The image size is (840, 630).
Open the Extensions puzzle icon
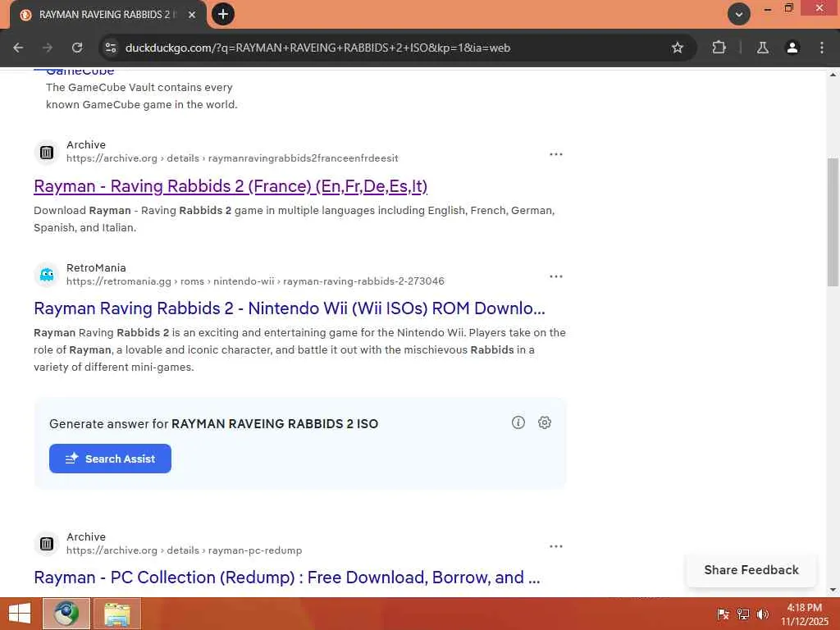click(719, 48)
